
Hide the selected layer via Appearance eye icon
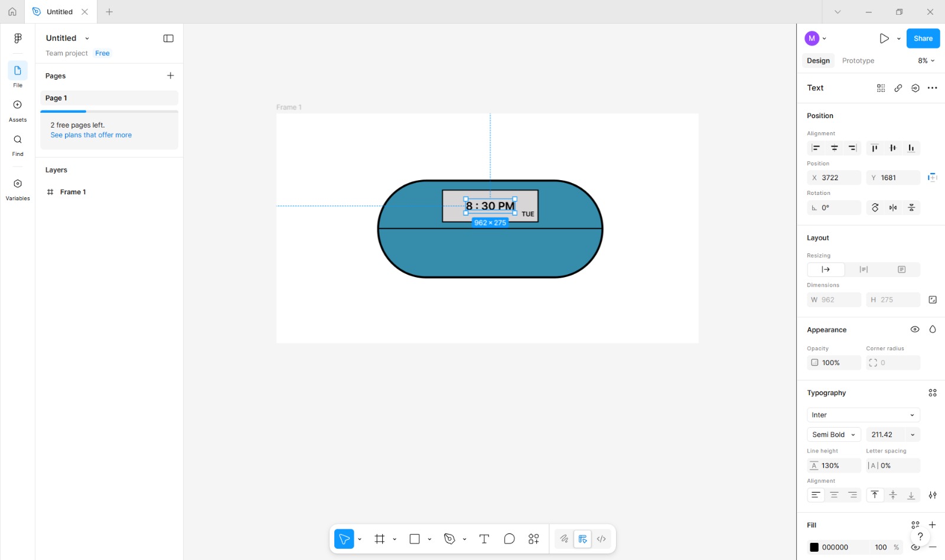click(915, 329)
